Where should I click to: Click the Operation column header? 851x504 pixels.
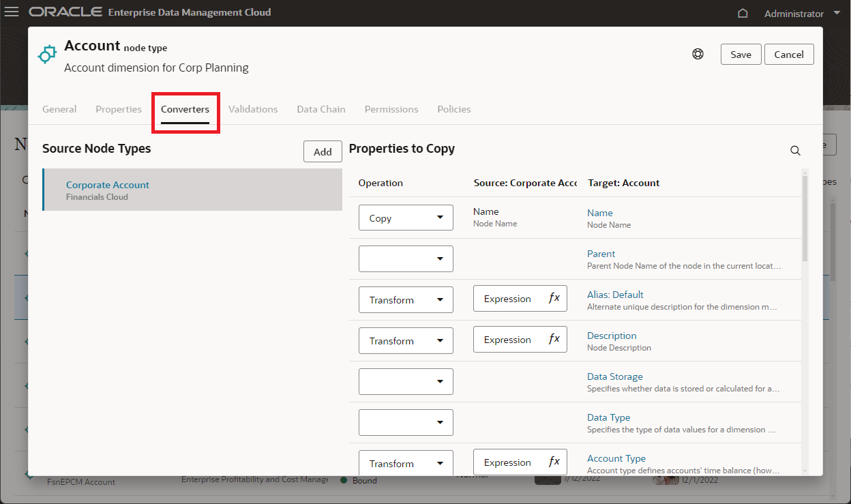tap(380, 183)
